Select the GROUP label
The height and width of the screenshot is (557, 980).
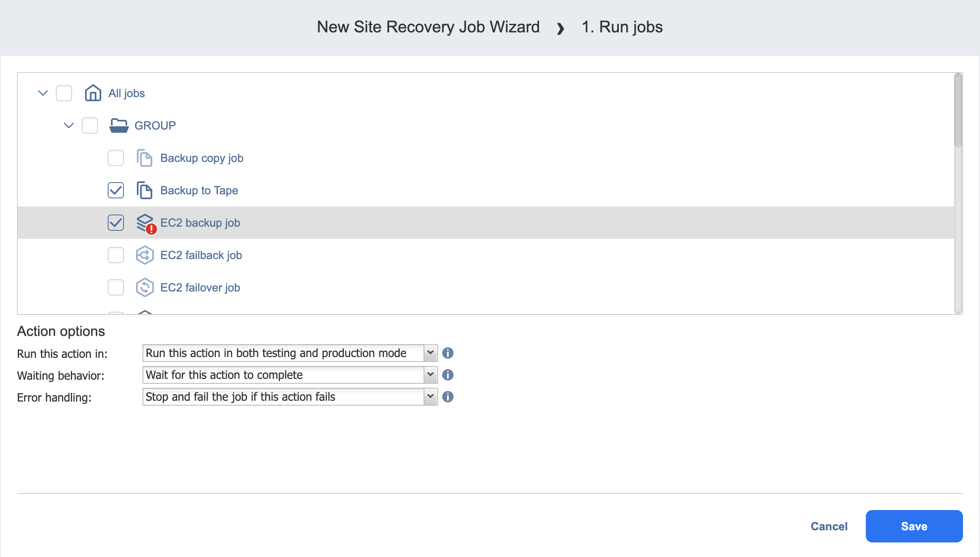coord(155,125)
